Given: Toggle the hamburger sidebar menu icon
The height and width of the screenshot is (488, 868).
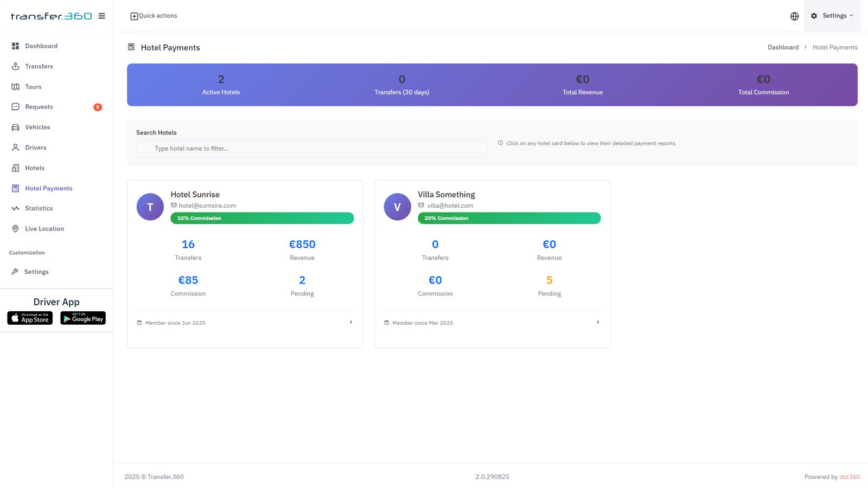Looking at the screenshot, I should 101,16.
